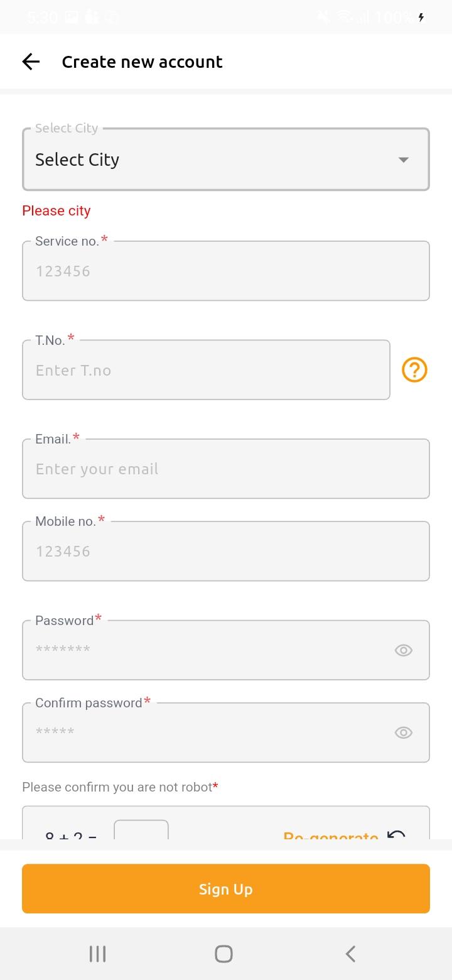This screenshot has width=452, height=980.
Task: Open Android recent apps button
Action: coord(97,954)
